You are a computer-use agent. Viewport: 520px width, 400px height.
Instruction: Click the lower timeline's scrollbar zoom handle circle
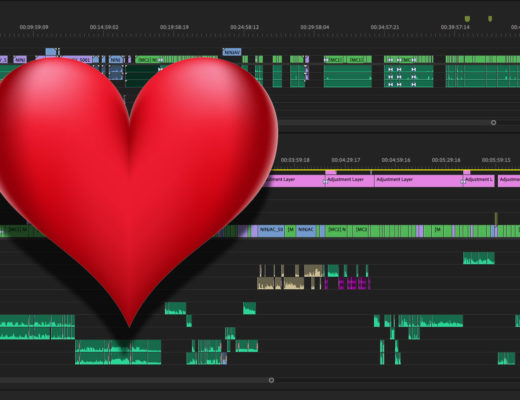tap(271, 380)
